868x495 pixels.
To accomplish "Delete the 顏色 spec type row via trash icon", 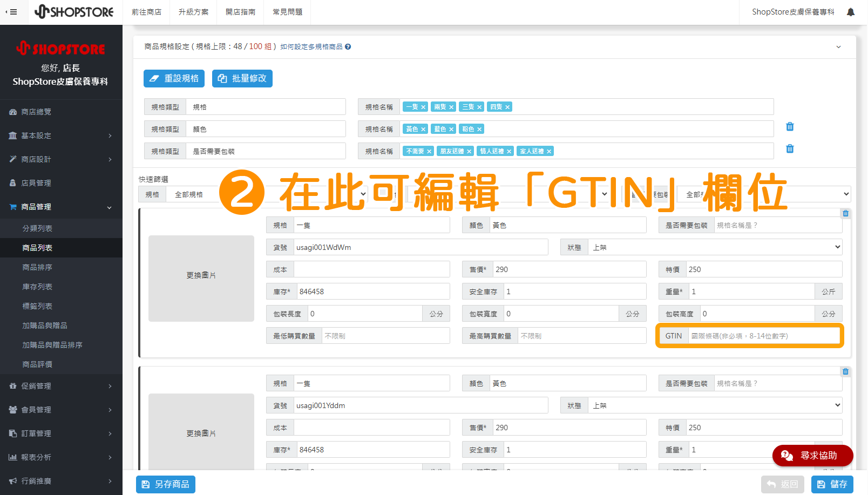I will pos(790,126).
